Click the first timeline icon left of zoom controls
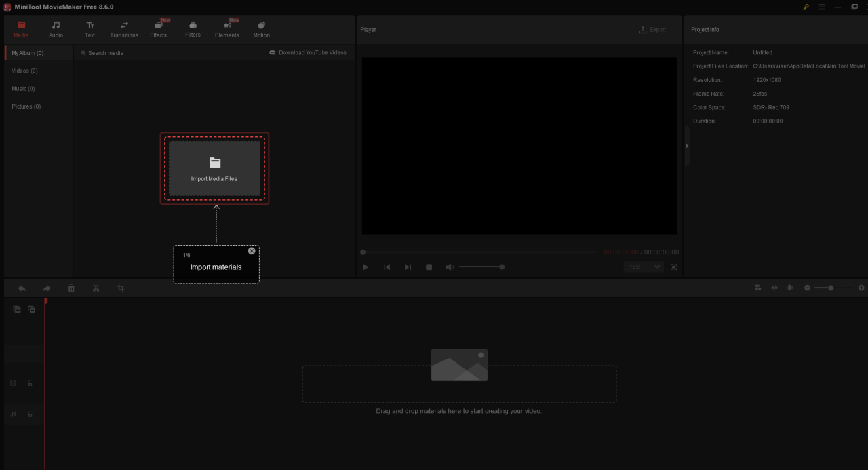 click(757, 288)
